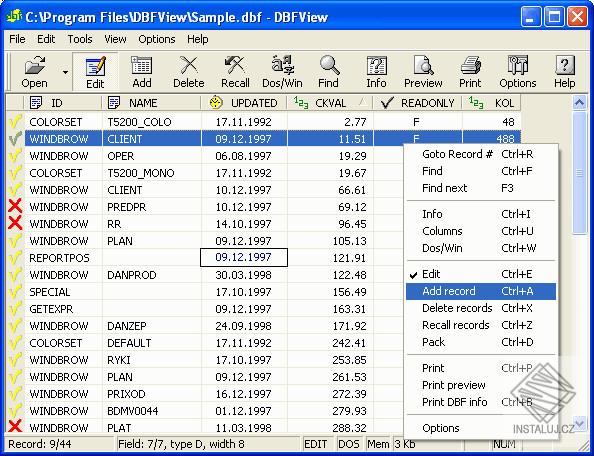
Task: Toggle the checked Edit context menu item
Action: point(481,274)
